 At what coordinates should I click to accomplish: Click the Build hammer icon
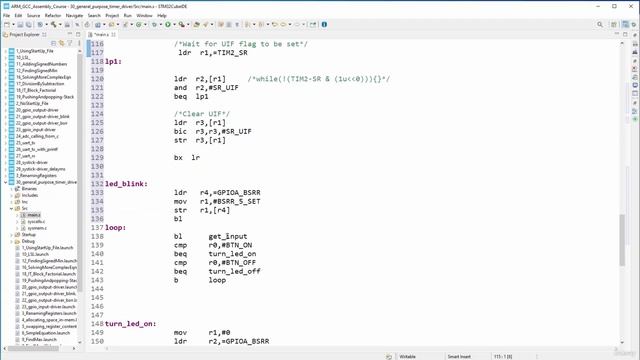point(53,24)
